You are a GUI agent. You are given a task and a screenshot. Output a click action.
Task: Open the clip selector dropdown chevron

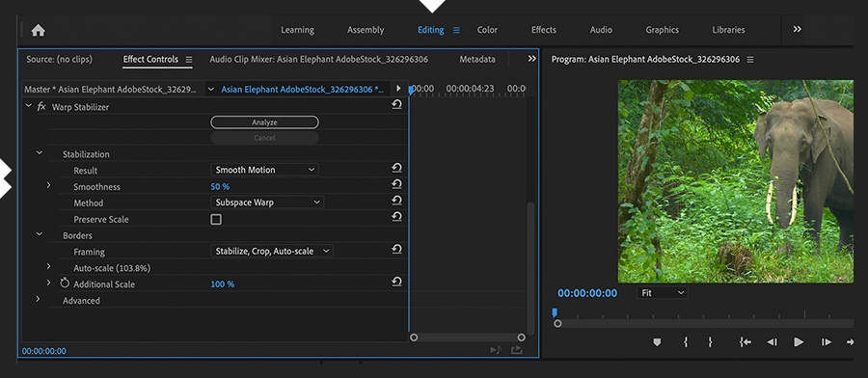(x=211, y=89)
